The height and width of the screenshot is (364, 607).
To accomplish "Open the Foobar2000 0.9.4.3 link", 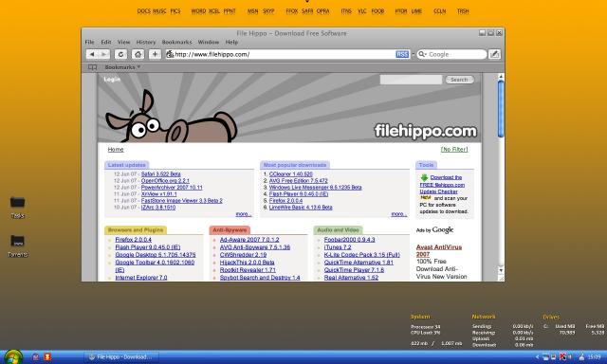I will click(x=349, y=240).
